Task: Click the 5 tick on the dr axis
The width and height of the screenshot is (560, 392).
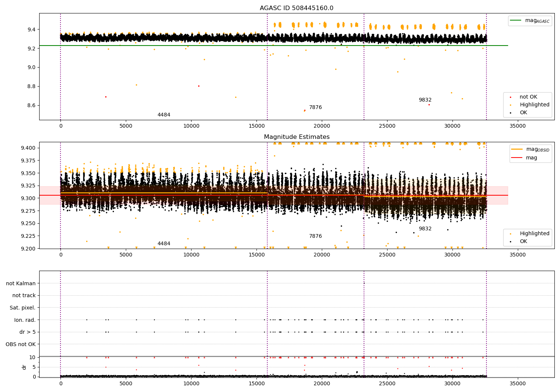Action: click(34, 367)
